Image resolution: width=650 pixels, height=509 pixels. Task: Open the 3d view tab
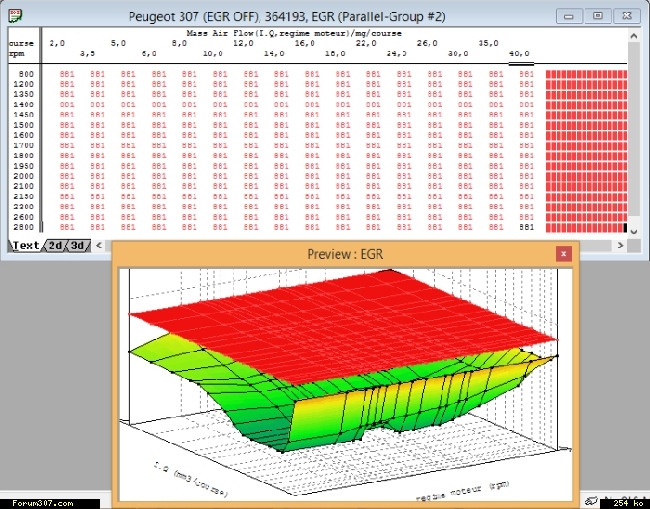tap(78, 245)
